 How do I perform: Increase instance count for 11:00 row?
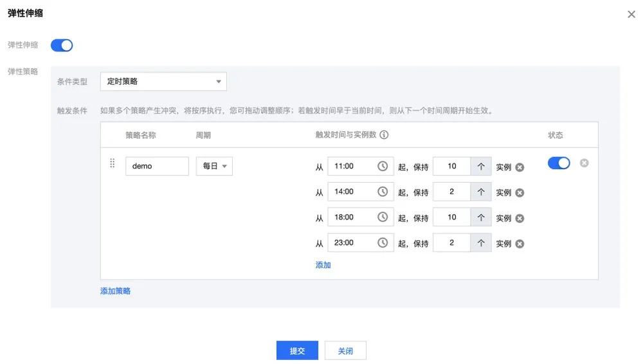(480, 166)
